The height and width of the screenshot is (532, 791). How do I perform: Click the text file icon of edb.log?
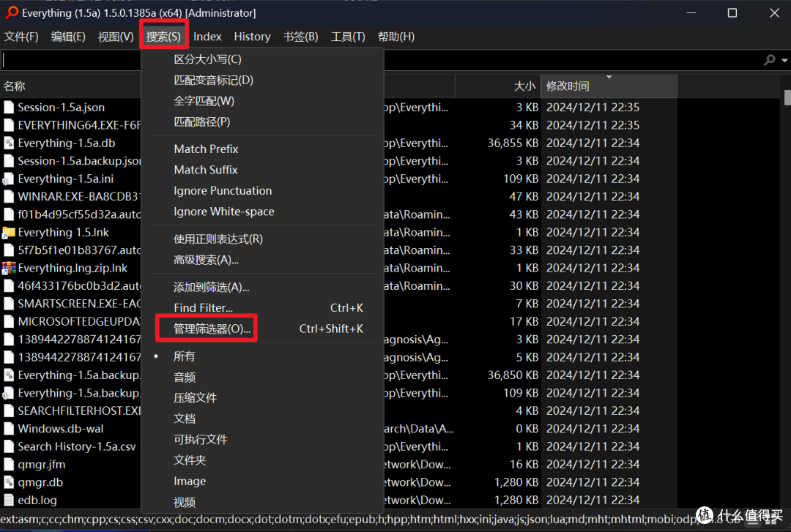point(9,501)
